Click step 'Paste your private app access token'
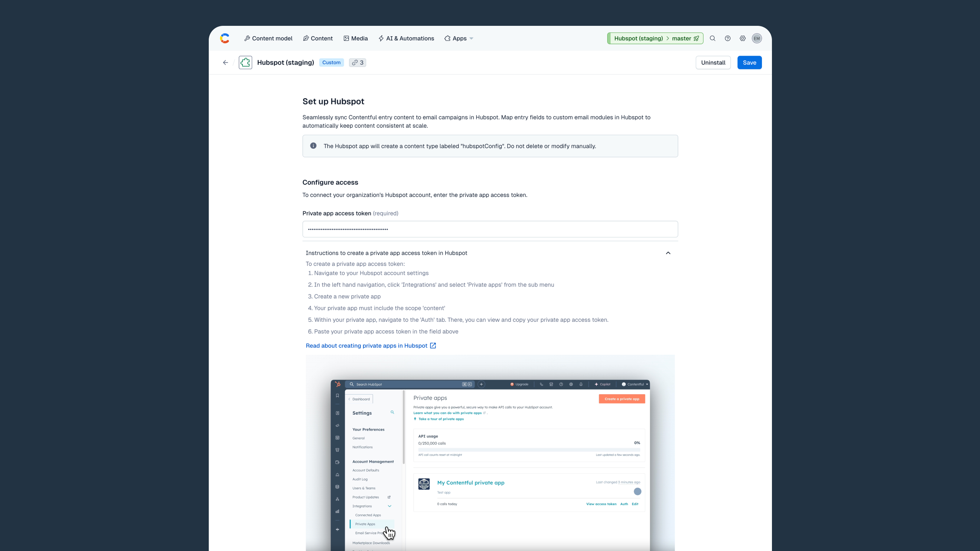This screenshot has width=980, height=551. coord(386,331)
